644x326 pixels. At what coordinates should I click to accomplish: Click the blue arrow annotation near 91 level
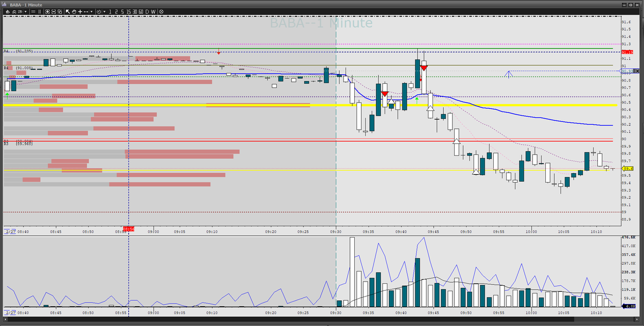click(x=509, y=74)
